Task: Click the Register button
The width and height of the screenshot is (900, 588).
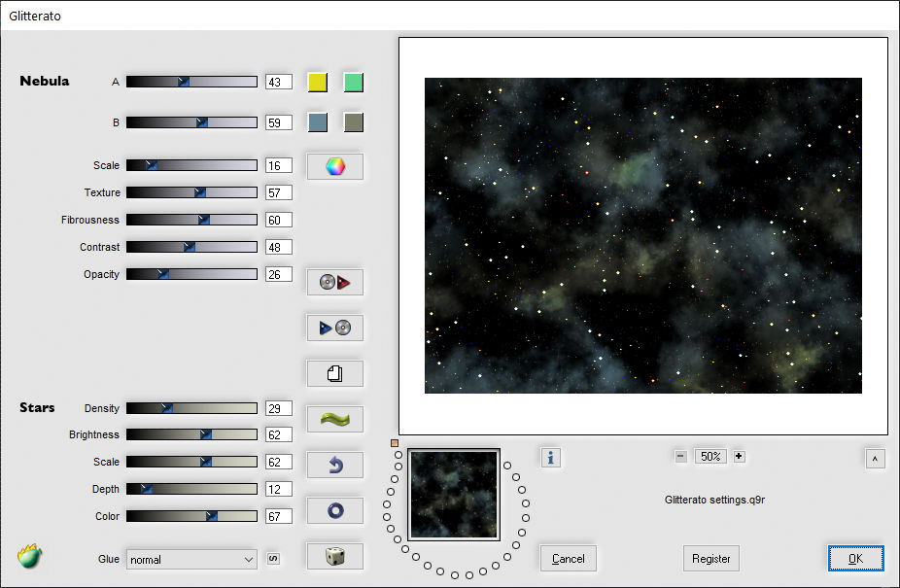Action: point(711,559)
